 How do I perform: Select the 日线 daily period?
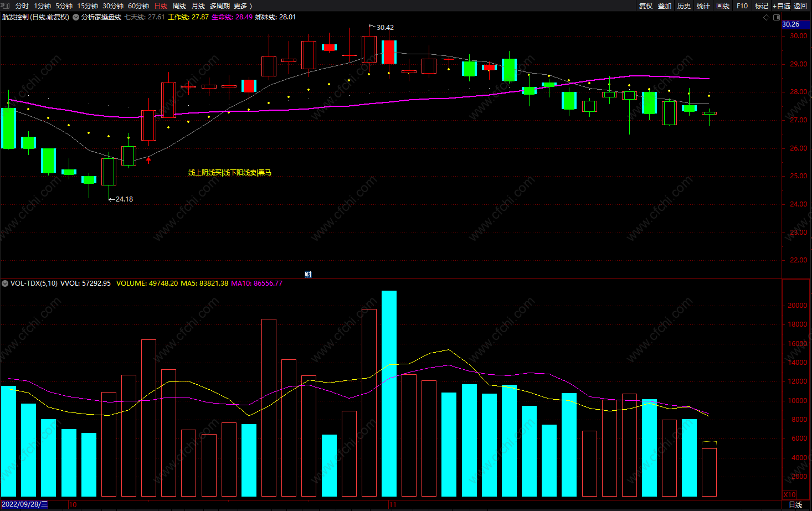coord(161,6)
